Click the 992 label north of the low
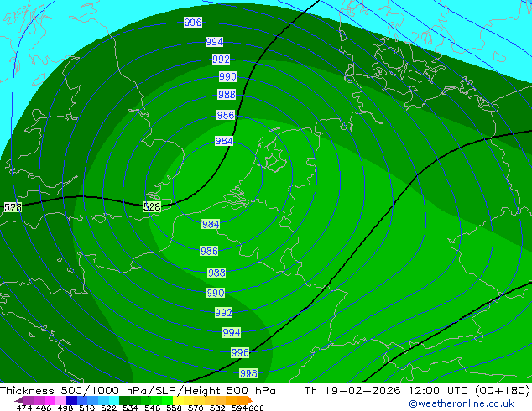 click(222, 60)
